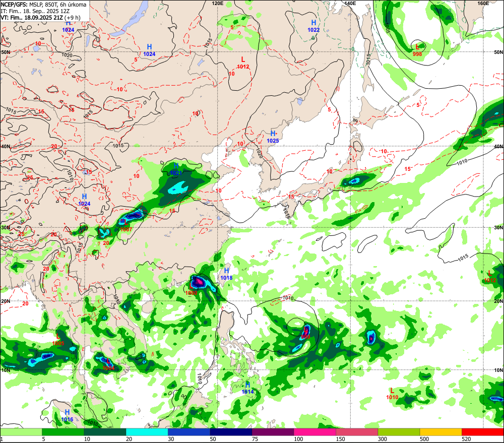
Task: Click the H 1016 high pressure label
Action: click(x=67, y=416)
